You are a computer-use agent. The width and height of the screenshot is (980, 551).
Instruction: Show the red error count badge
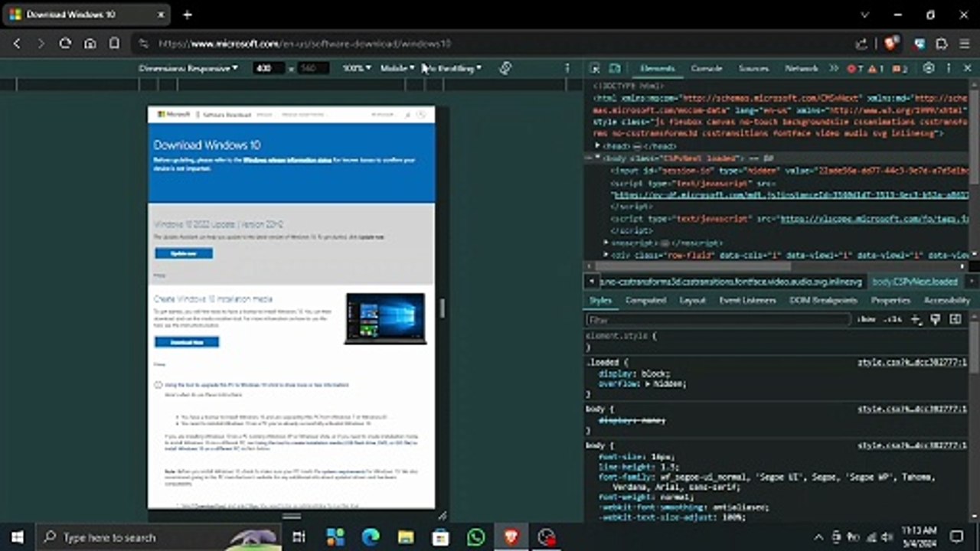point(855,69)
